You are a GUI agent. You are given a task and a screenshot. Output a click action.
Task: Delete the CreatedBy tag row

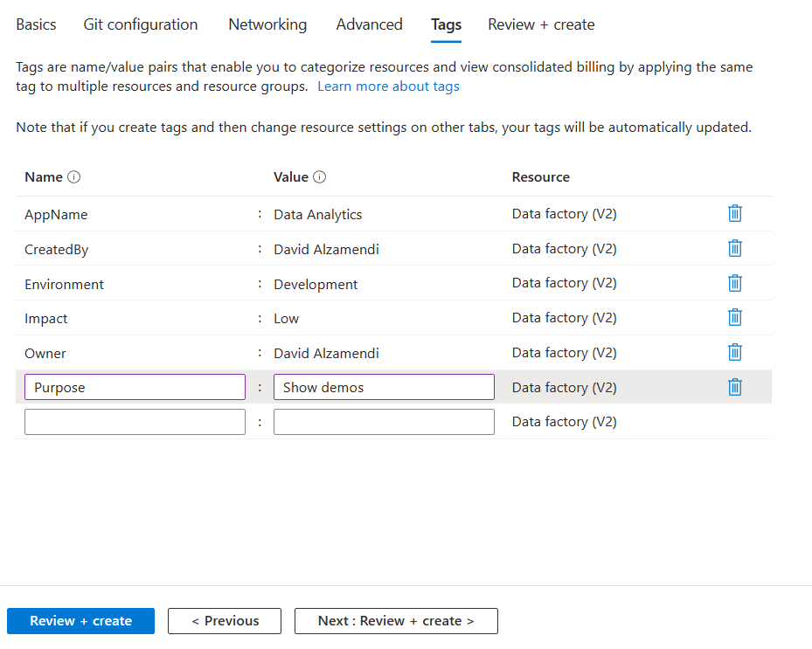pyautogui.click(x=735, y=248)
